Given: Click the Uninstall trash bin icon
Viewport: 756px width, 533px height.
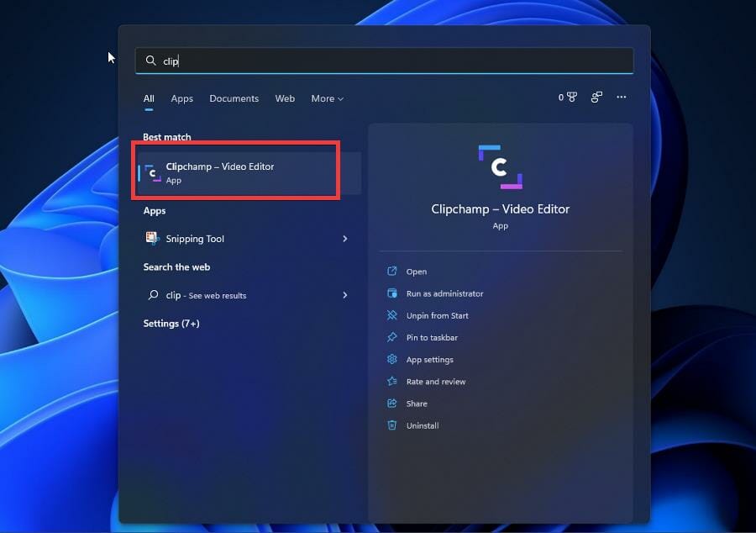Looking at the screenshot, I should pos(392,425).
